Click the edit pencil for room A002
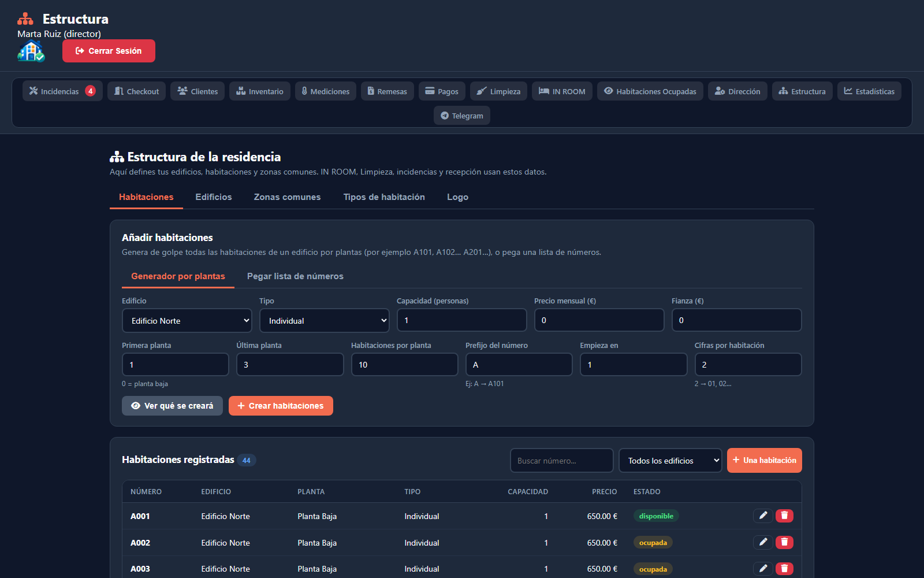The width and height of the screenshot is (924, 578). pyautogui.click(x=763, y=542)
